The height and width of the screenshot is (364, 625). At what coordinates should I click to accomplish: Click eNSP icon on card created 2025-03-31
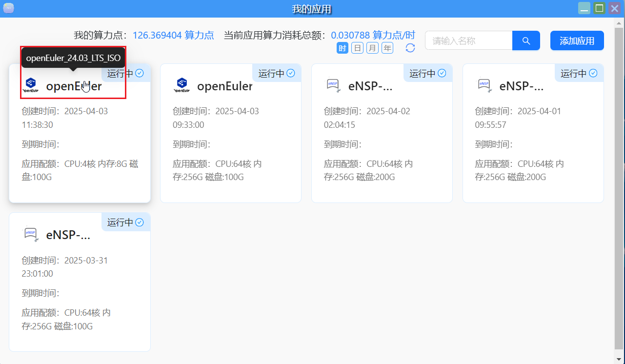click(31, 234)
